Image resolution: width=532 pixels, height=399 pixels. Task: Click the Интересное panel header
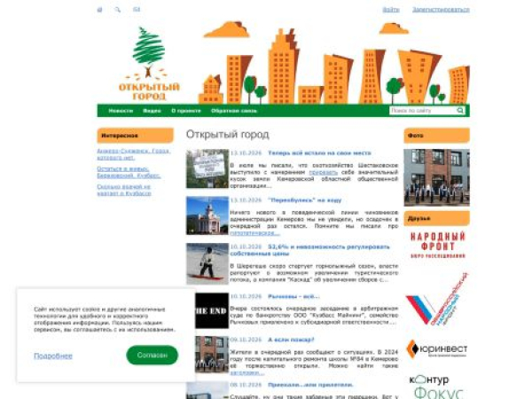(135, 136)
